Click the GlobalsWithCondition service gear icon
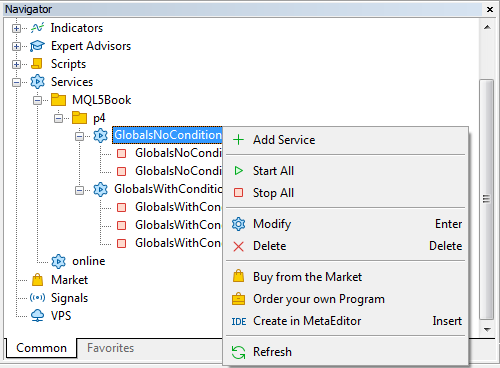500x368 pixels. pos(100,189)
